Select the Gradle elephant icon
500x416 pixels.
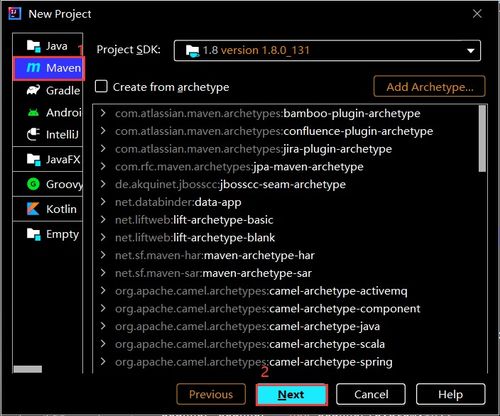pos(33,90)
